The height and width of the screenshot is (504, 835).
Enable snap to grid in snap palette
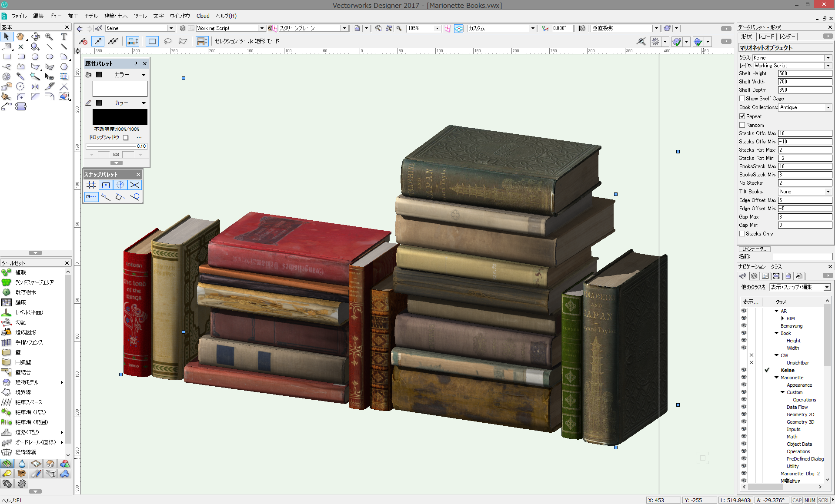[91, 185]
